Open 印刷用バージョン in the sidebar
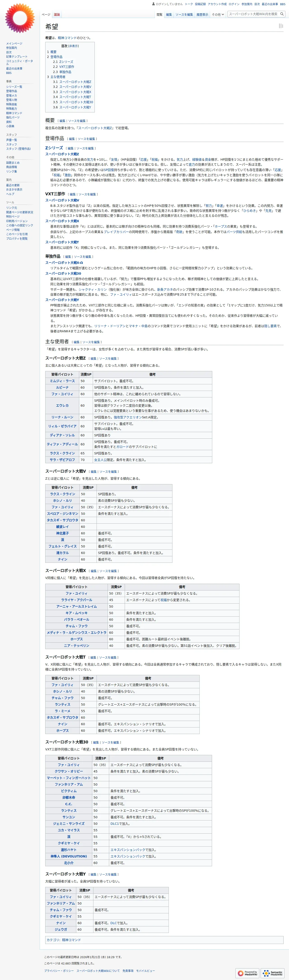The width and height of the screenshot is (289, 980). coord(17,221)
